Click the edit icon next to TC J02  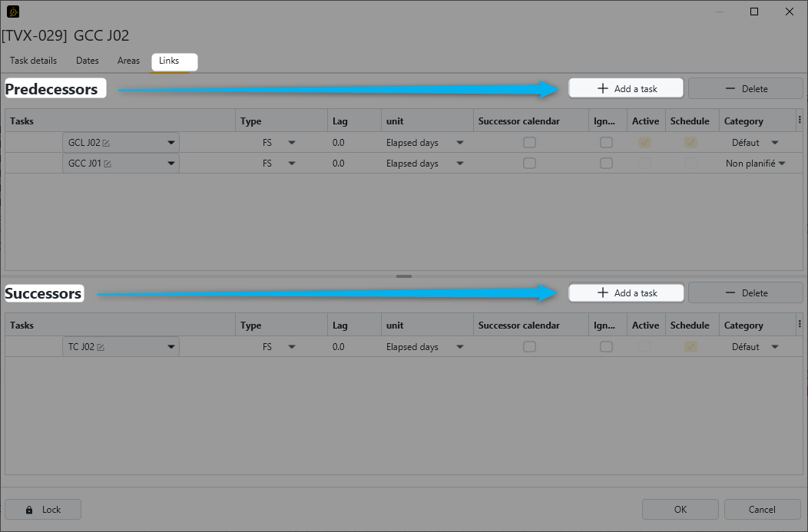click(101, 347)
